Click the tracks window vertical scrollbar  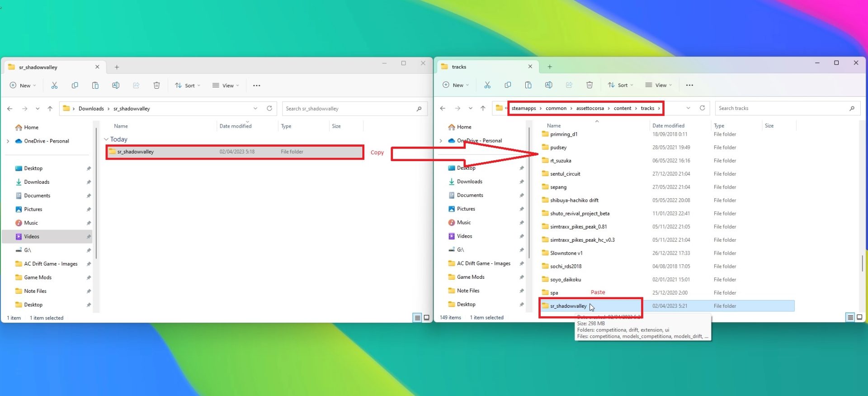862,262
